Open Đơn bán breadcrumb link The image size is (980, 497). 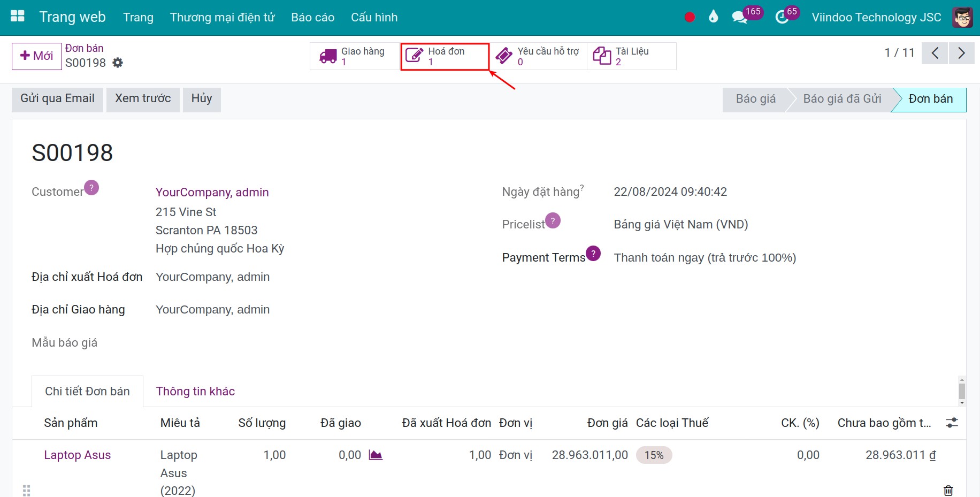coord(84,48)
